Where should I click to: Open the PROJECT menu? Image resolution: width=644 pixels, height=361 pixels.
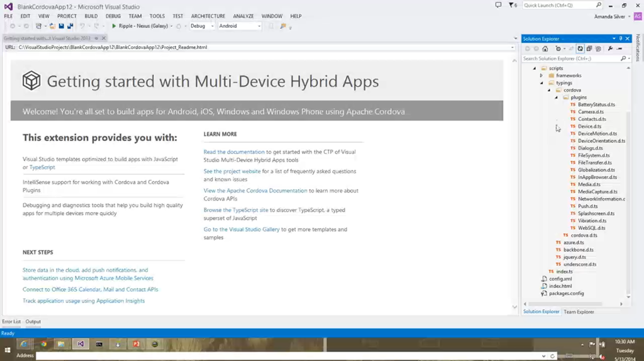pos(67,16)
